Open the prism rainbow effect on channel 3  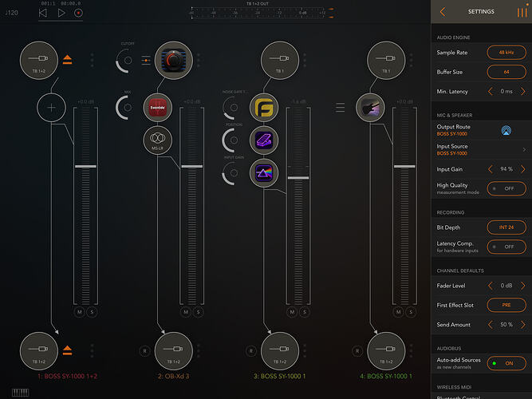[264, 173]
